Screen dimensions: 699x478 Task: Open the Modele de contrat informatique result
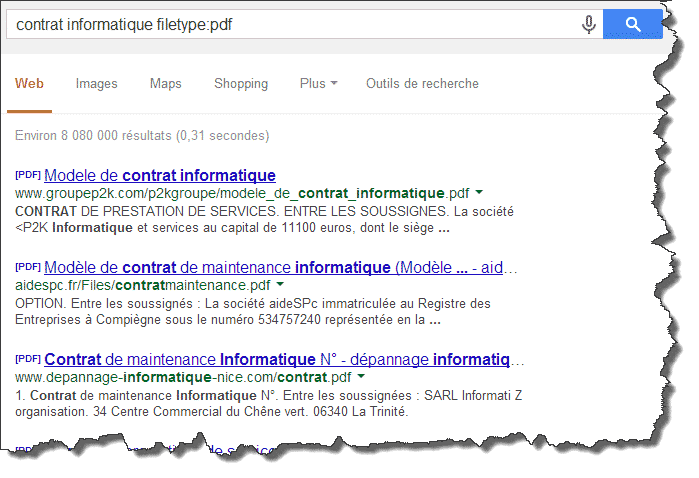coord(160,175)
